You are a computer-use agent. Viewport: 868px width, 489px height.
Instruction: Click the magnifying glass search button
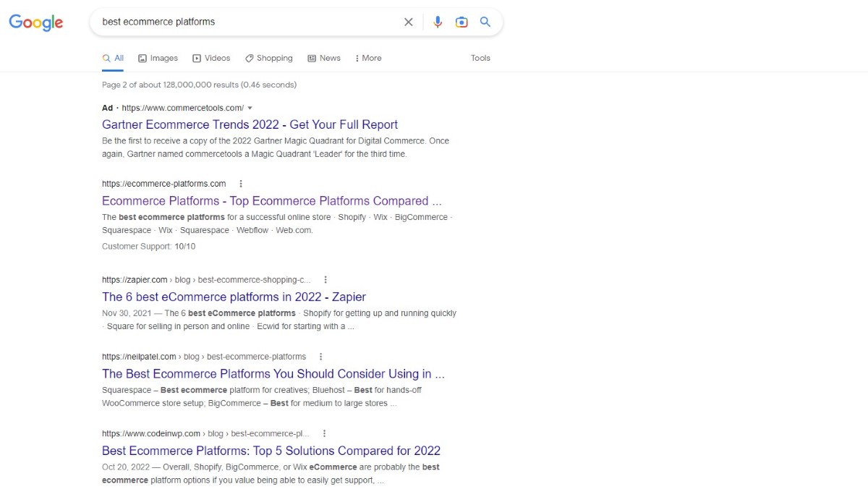485,22
